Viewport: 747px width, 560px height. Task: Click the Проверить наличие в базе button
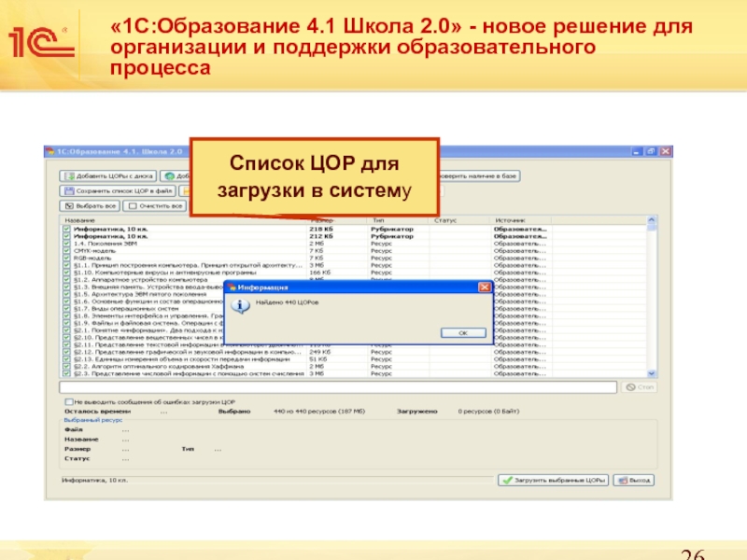[479, 176]
